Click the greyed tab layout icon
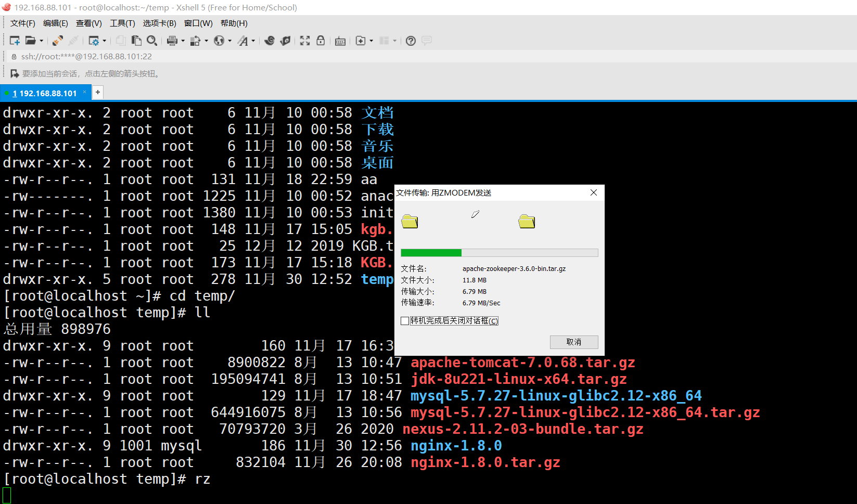Screen dimensions: 857x504 pos(384,41)
